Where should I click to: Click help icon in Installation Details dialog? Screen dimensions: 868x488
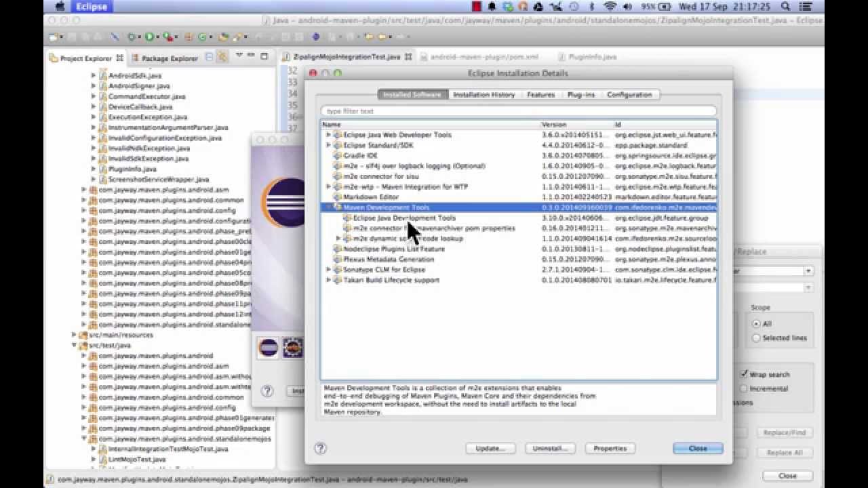click(321, 448)
